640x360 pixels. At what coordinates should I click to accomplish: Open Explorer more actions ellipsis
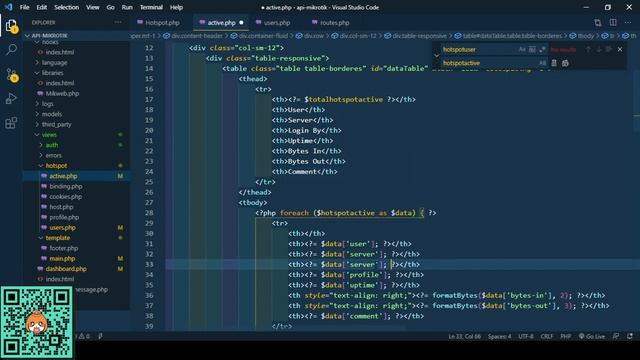pyautogui.click(x=118, y=22)
